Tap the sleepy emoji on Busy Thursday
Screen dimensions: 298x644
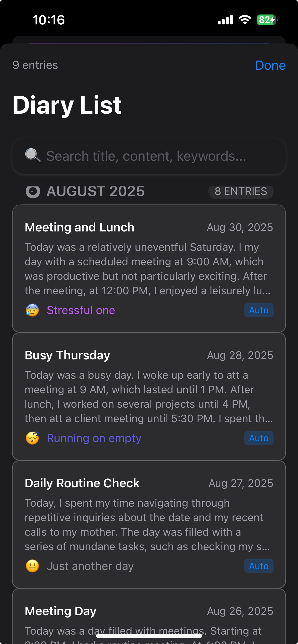coord(32,438)
